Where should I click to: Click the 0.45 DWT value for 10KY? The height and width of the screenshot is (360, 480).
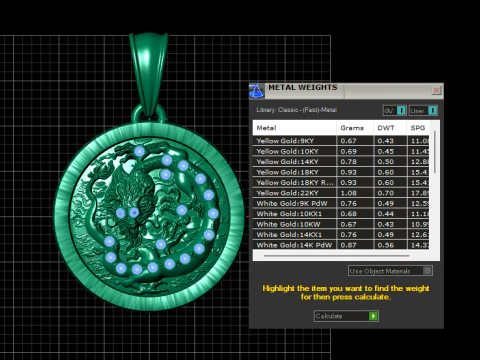click(386, 151)
